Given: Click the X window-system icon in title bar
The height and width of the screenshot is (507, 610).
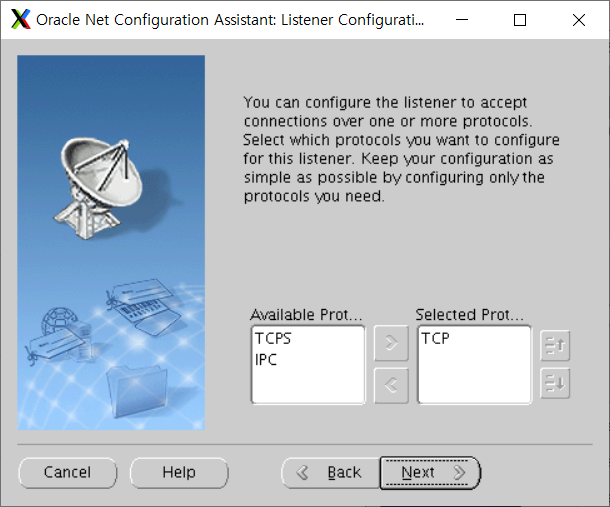Looking at the screenshot, I should [x=21, y=19].
